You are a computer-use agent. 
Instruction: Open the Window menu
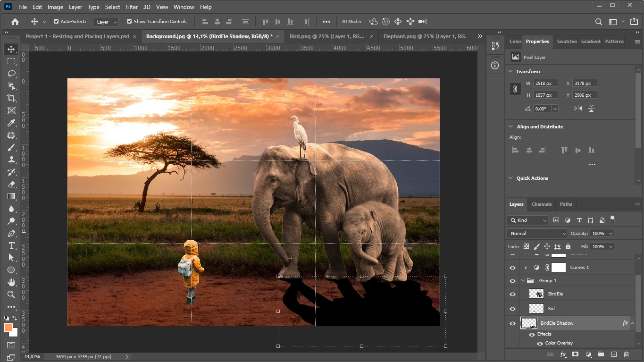tap(184, 7)
